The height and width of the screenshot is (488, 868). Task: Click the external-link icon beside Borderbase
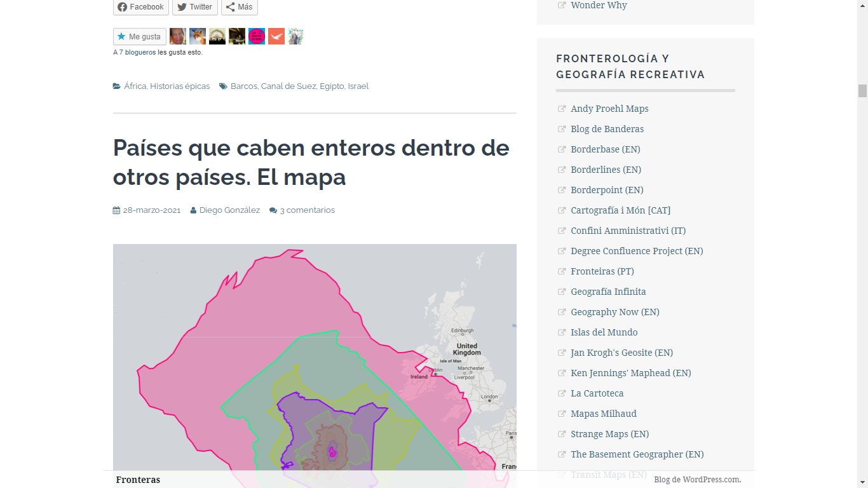pyautogui.click(x=562, y=149)
